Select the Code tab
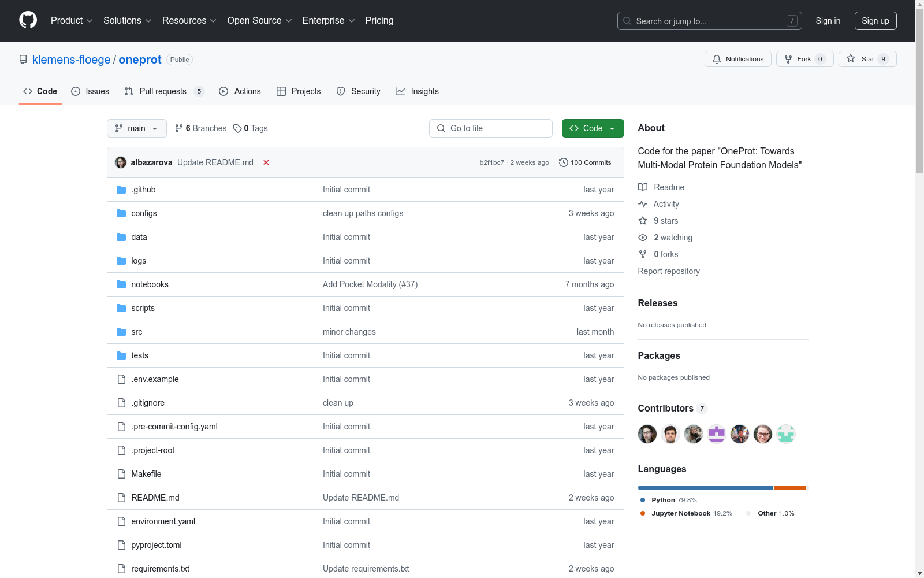The height and width of the screenshot is (578, 924). point(40,91)
